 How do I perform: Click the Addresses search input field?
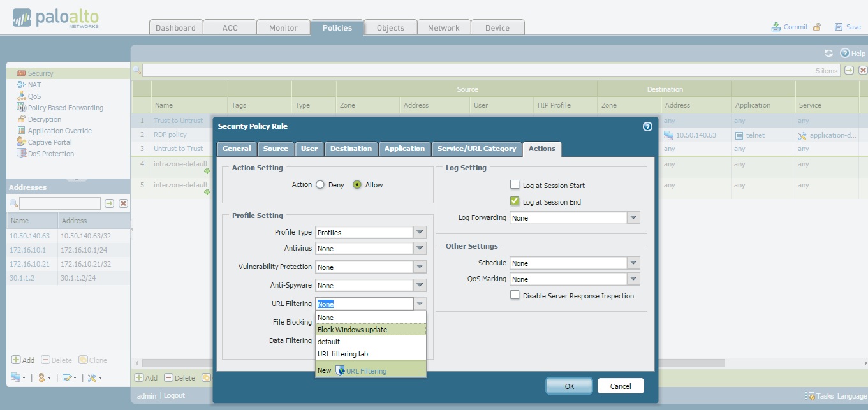[x=59, y=203]
